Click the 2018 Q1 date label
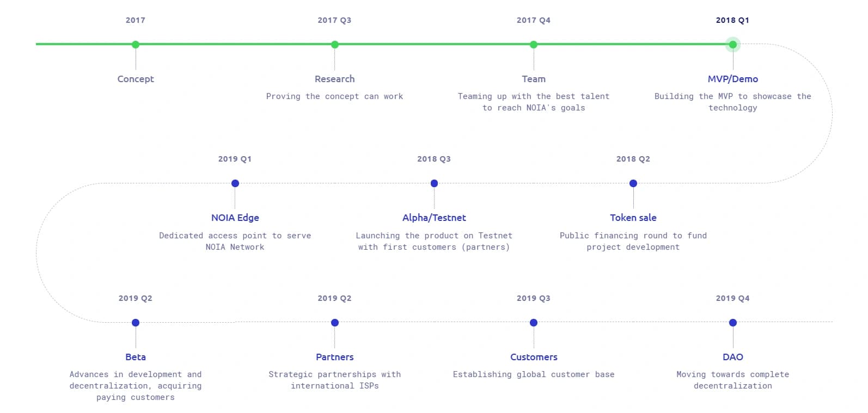Viewport: 868px width, 413px height. coord(732,20)
